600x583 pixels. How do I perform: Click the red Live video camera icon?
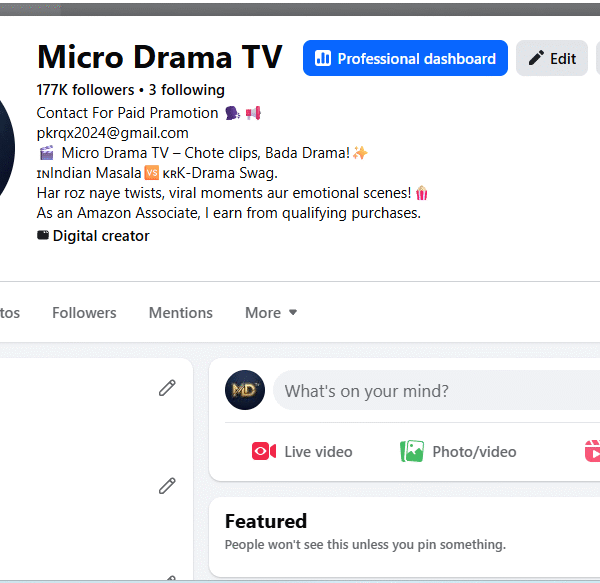tap(264, 451)
